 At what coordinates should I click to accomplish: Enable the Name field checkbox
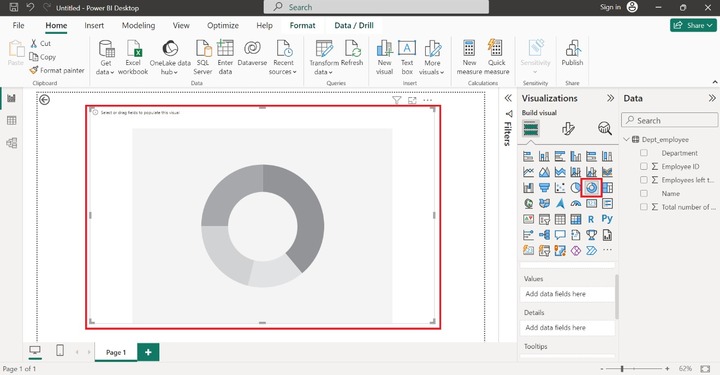point(644,193)
